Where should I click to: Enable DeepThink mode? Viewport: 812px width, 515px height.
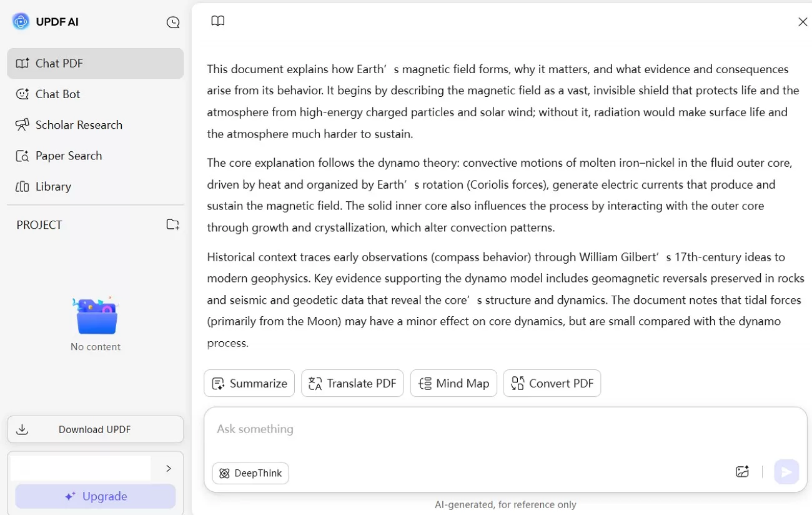[x=250, y=473]
